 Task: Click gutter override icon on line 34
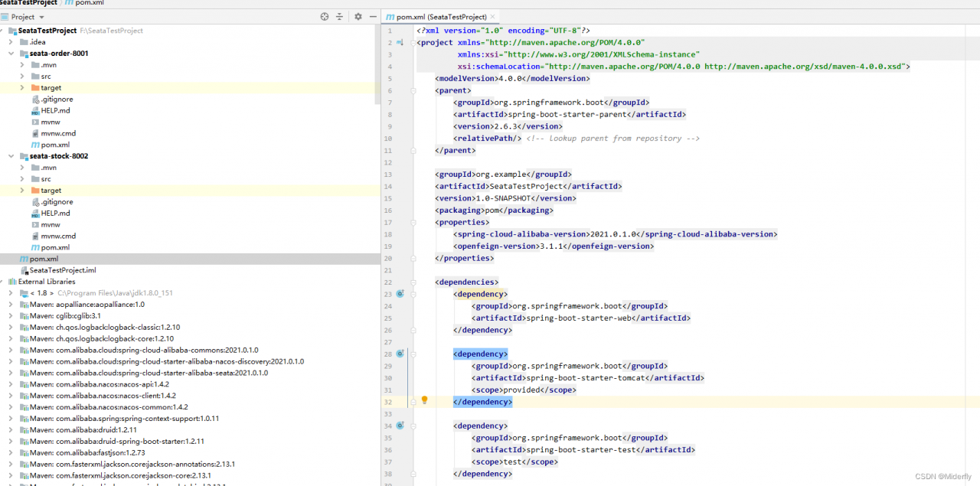(x=400, y=426)
